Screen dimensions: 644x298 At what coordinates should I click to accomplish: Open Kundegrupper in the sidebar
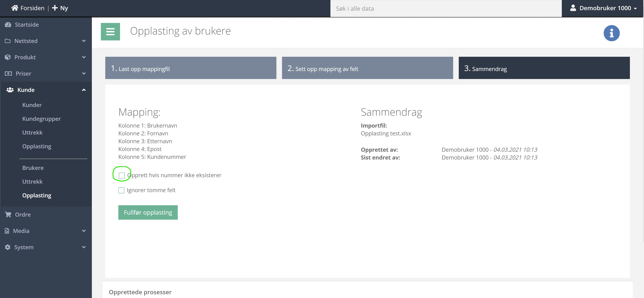point(41,119)
